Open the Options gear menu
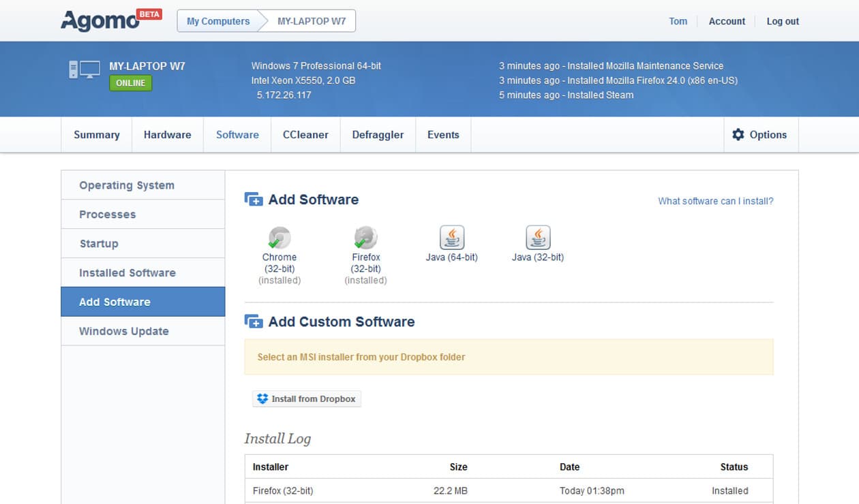This screenshot has width=859, height=504. coord(759,135)
